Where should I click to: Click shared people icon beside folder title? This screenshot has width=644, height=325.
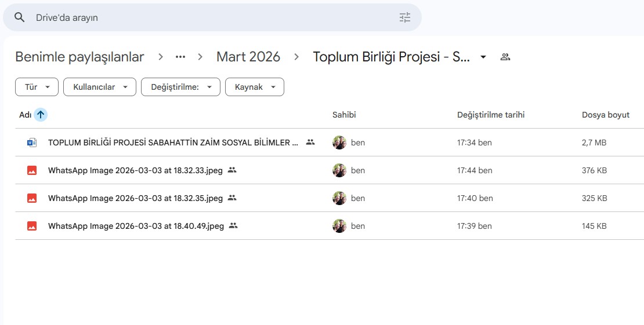pos(505,57)
